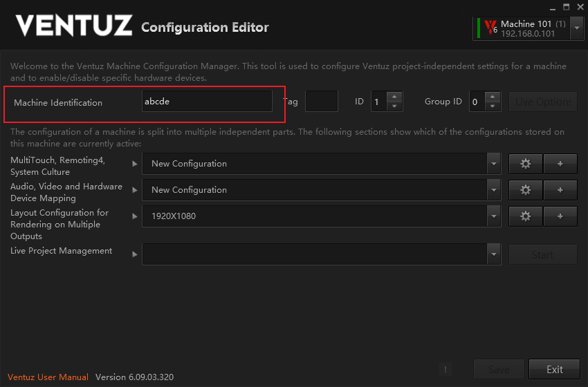Image resolution: width=588 pixels, height=387 pixels.
Task: Click the Group ID label
Action: (443, 102)
